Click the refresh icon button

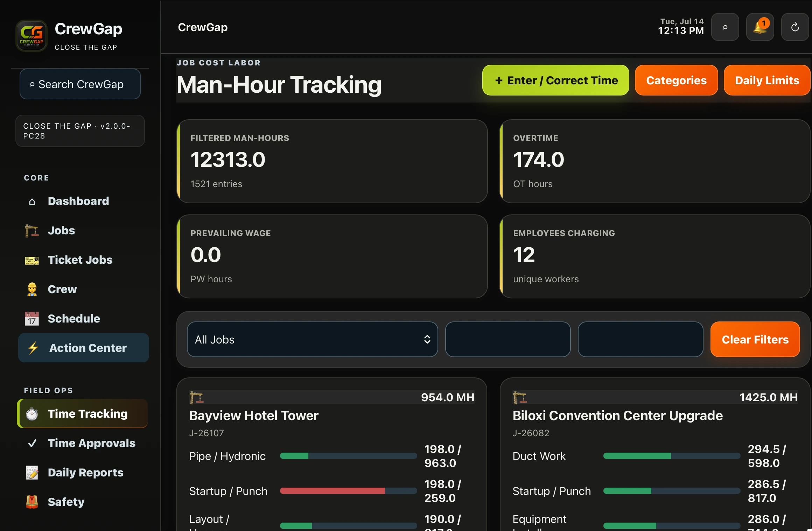(x=795, y=27)
